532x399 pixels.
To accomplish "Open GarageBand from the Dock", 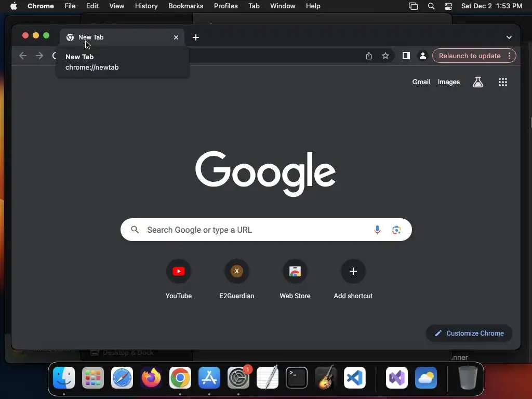I will [x=326, y=378].
